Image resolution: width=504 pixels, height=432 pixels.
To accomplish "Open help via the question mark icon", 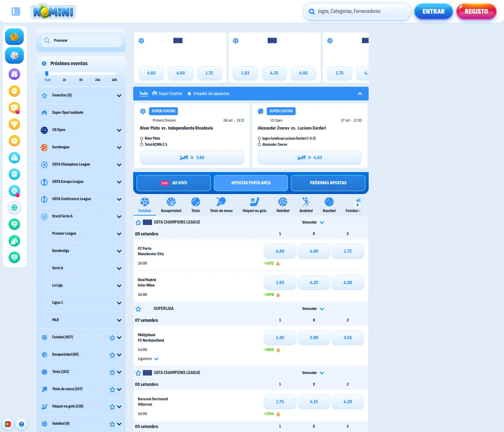I will point(22,424).
